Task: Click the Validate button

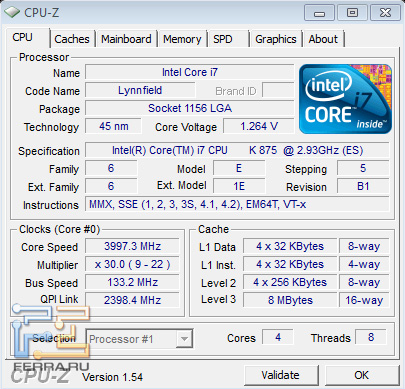Action: click(281, 375)
